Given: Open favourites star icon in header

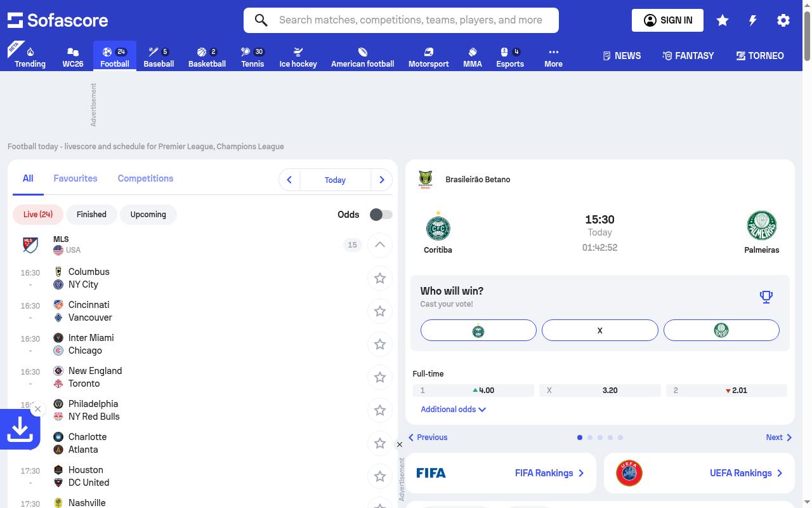Looking at the screenshot, I should [723, 20].
